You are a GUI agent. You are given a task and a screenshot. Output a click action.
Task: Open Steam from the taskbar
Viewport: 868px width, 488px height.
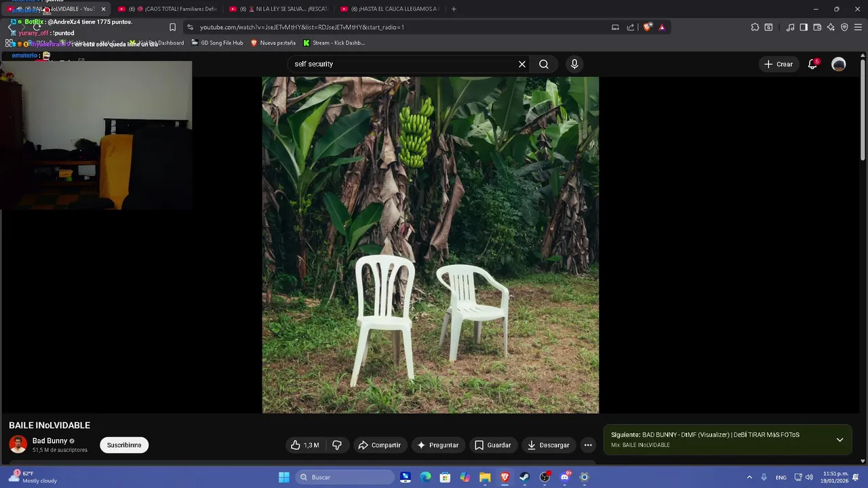524,477
